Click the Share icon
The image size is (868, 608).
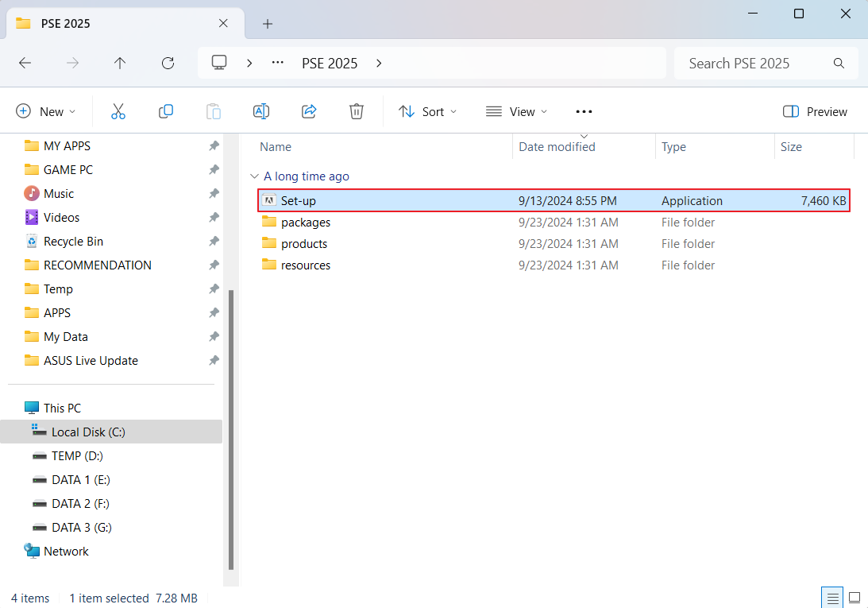(x=309, y=111)
